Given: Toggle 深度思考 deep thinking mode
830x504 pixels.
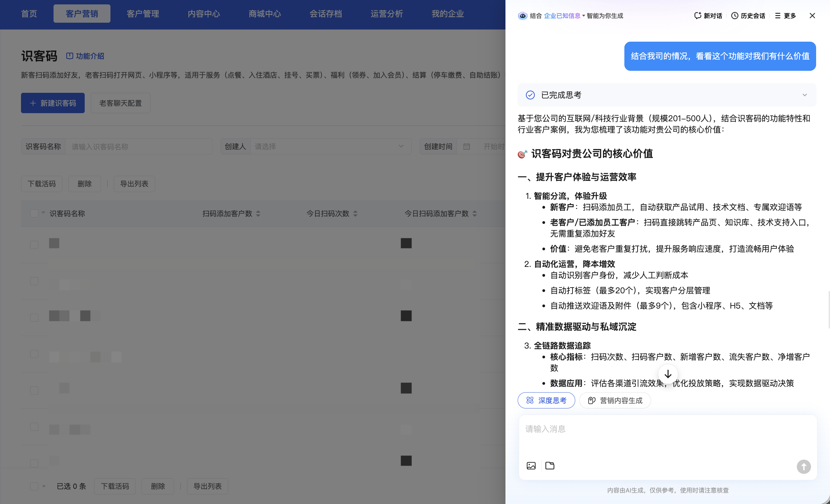Looking at the screenshot, I should click(x=546, y=401).
